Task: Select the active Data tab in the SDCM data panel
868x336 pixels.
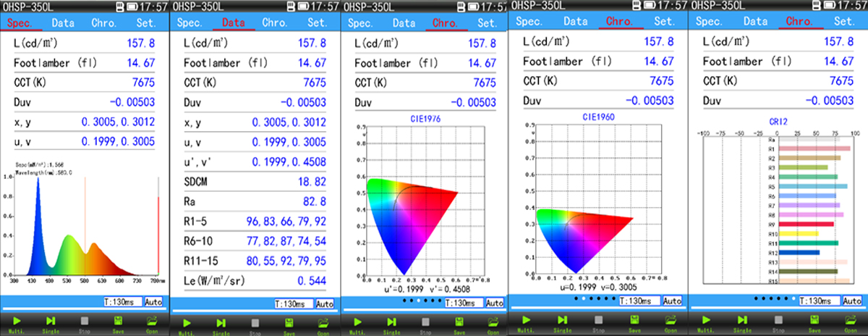Action: (234, 22)
